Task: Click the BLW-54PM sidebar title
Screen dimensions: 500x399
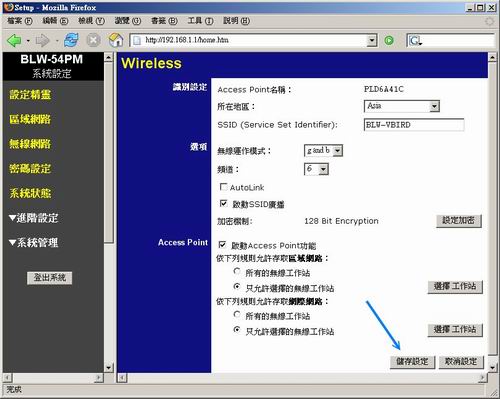Action: (x=51, y=59)
